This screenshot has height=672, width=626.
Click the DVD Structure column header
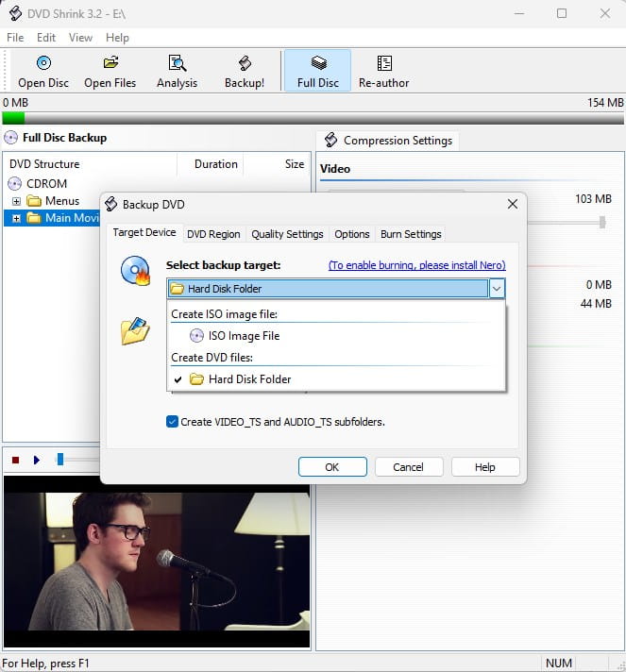click(90, 164)
